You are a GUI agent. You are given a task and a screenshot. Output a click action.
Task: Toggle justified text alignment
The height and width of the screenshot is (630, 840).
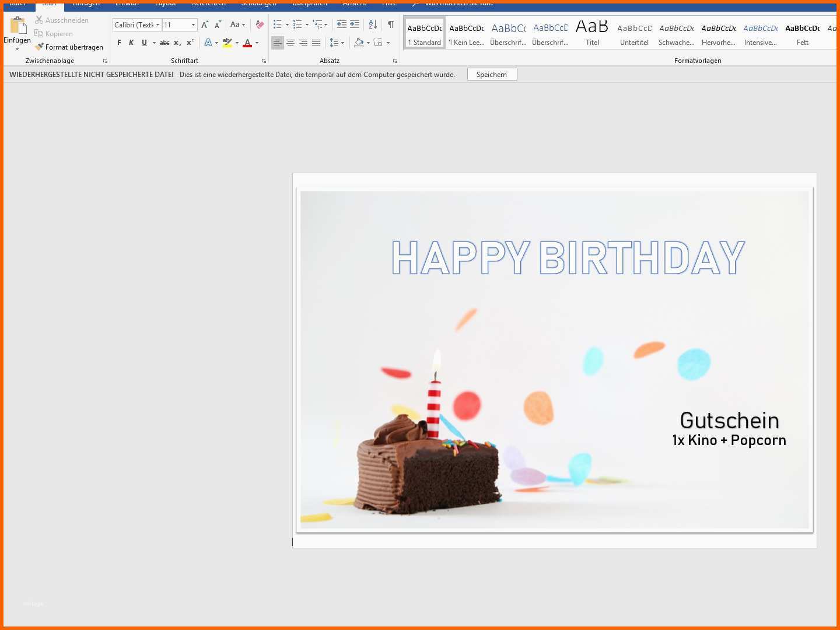pos(317,42)
